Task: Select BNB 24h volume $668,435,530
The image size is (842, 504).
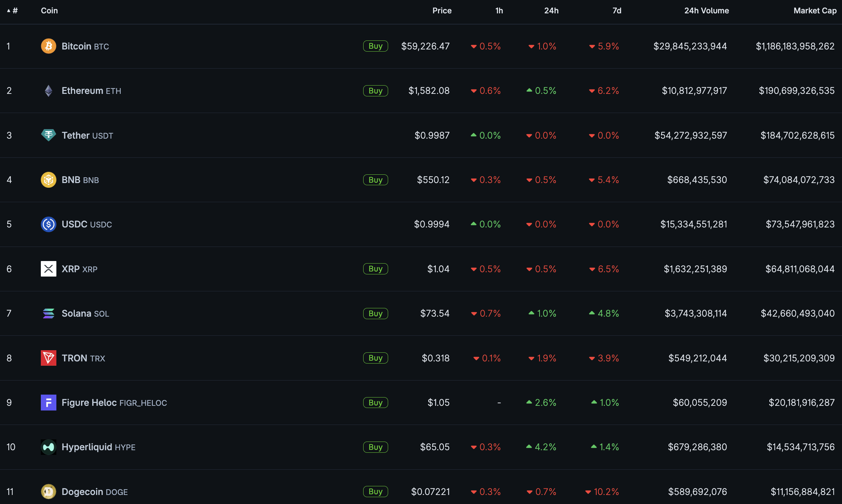Action: (697, 180)
